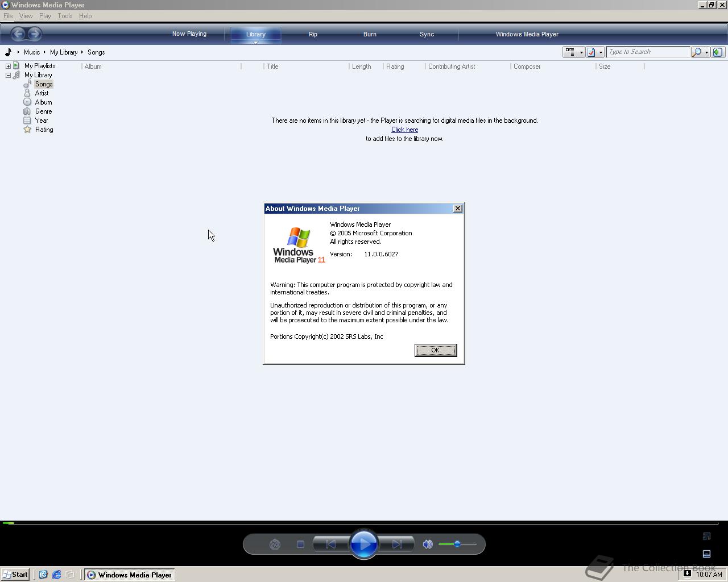Close the About Windows Media Player dialog
This screenshot has width=728, height=582.
point(457,209)
